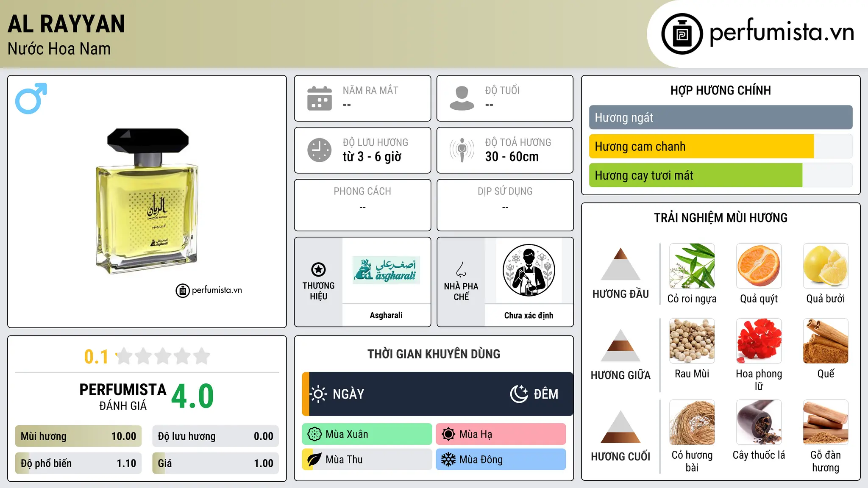
Task: Select the Quế note image
Action: coord(826,341)
